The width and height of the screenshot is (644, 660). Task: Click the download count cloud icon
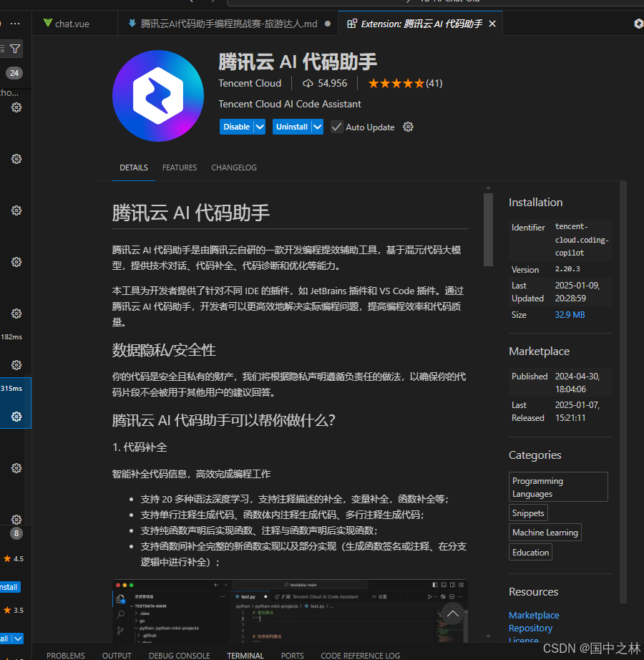click(x=308, y=83)
